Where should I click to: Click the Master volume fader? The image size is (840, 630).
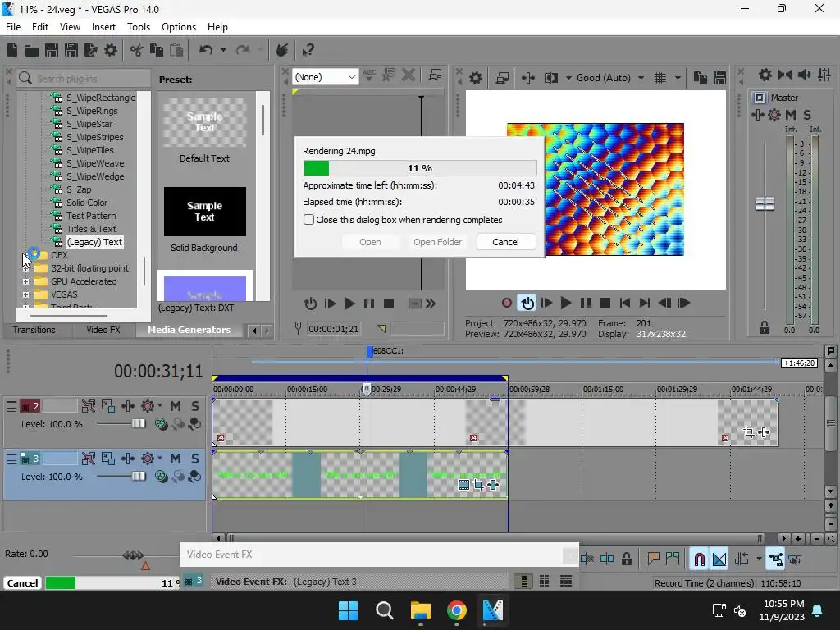click(765, 204)
